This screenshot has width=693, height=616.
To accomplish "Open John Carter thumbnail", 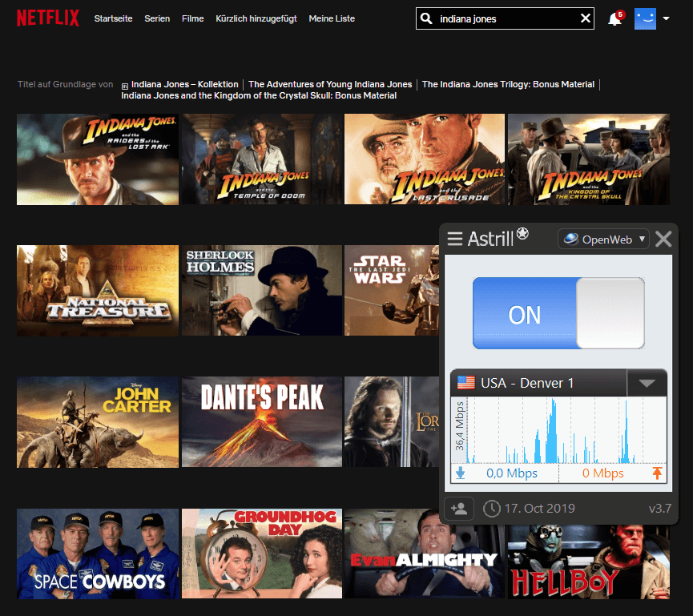I will (x=98, y=422).
